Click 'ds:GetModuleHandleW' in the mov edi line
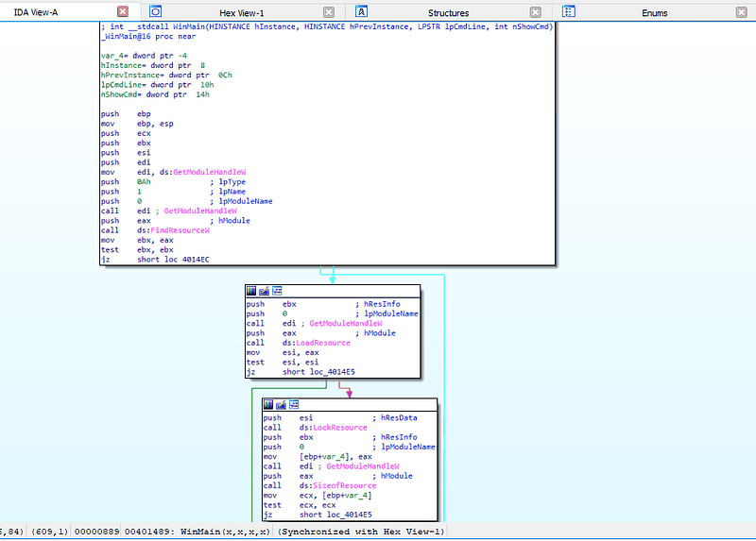The width and height of the screenshot is (756, 541). pos(202,172)
